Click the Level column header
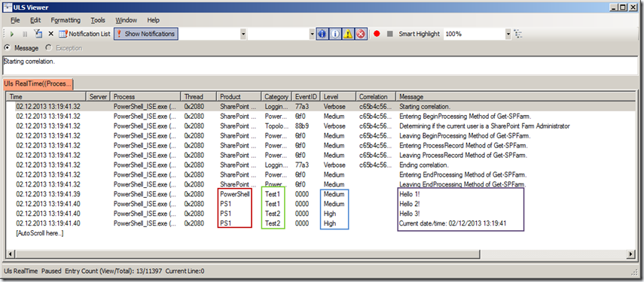Image resolution: width=644 pixels, height=282 pixels. 338,97
